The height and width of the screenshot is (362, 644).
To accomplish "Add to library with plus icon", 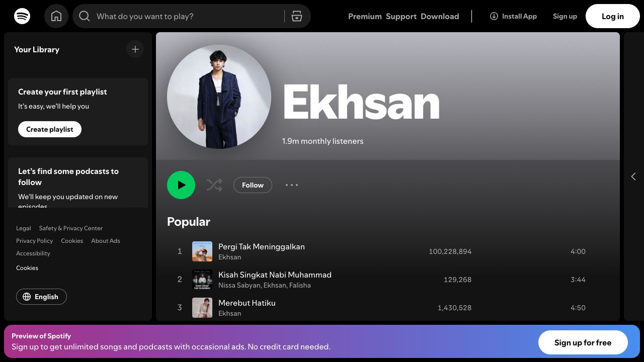I will (135, 49).
